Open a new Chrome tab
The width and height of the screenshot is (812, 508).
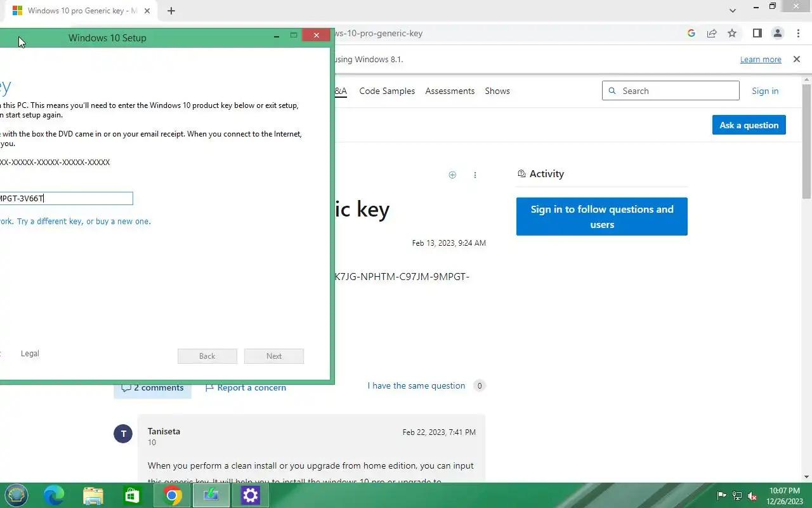(171, 11)
